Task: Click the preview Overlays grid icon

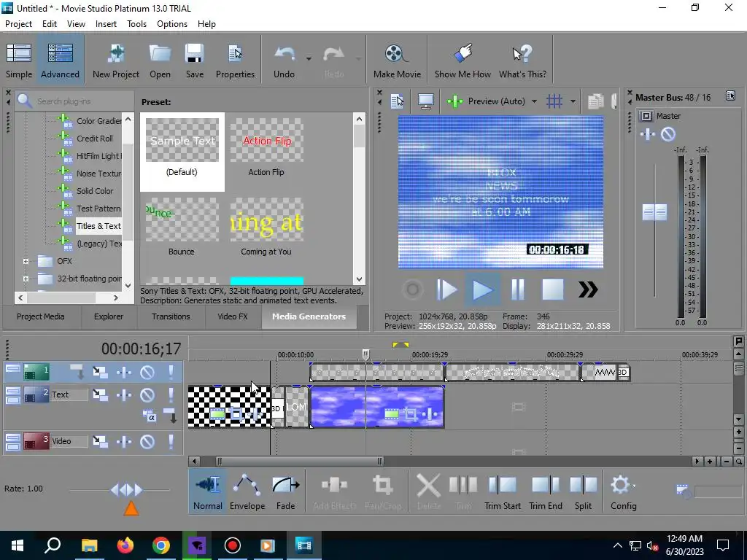Action: tap(554, 101)
